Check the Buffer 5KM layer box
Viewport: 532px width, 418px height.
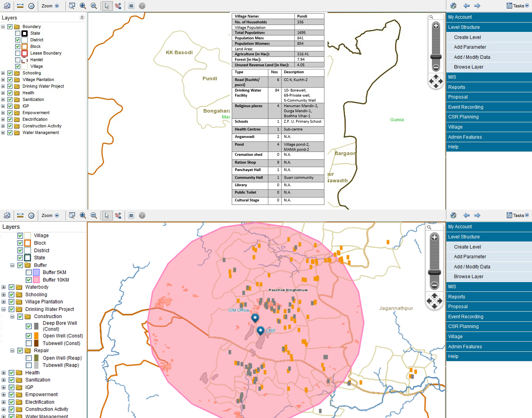coord(29,272)
